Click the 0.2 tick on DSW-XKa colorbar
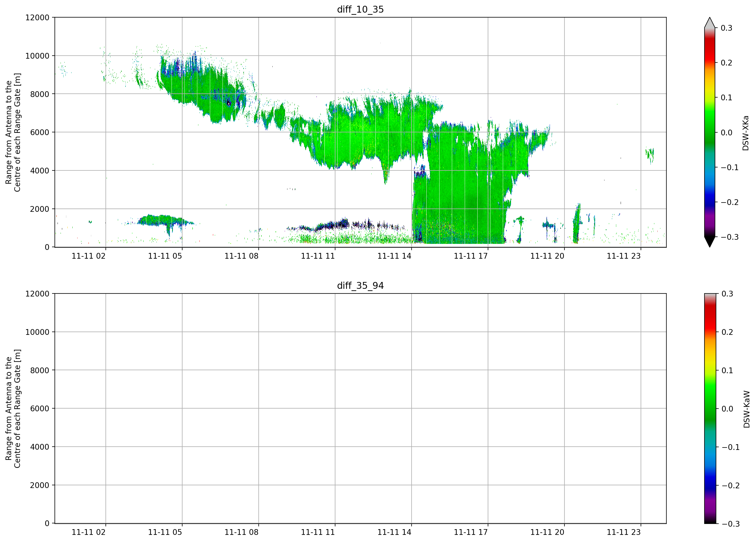Viewport: 756px width, 542px height. [727, 63]
